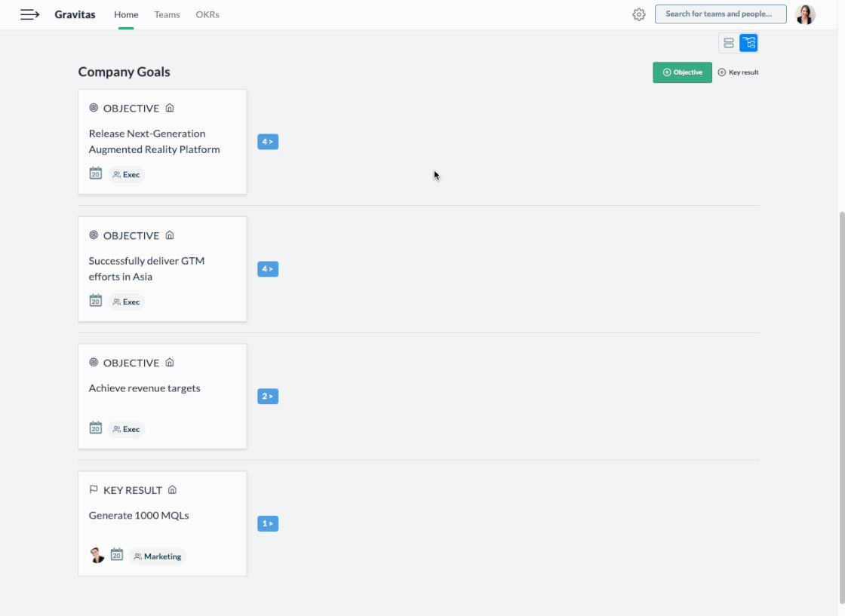Switch to list view layout
The height and width of the screenshot is (616, 845).
(x=729, y=43)
